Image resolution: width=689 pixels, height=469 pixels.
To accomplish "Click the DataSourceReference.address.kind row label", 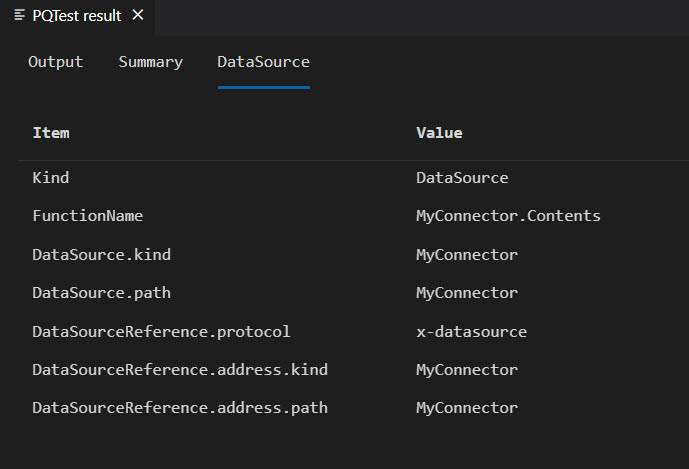I will click(x=180, y=370).
